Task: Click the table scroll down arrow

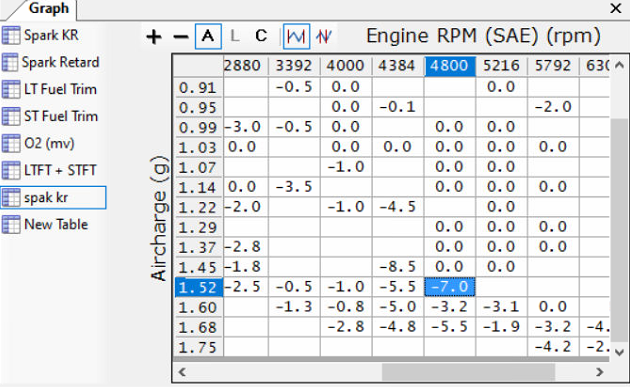Action: [620, 352]
